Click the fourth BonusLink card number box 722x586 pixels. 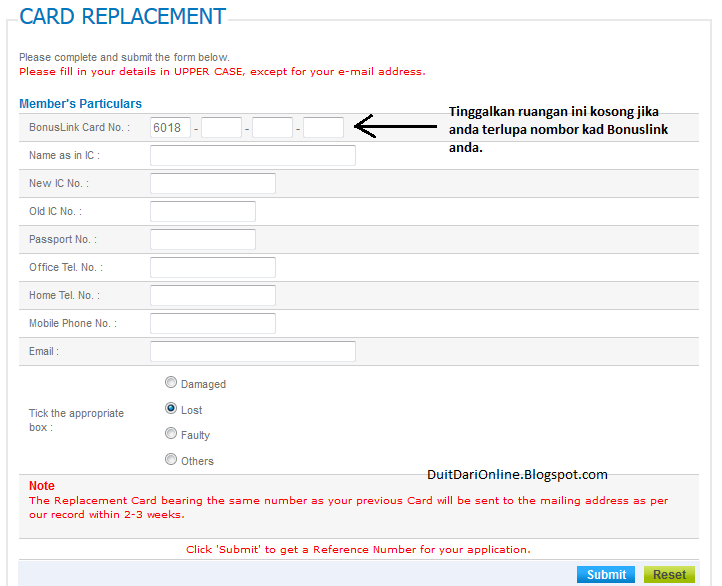click(x=324, y=128)
